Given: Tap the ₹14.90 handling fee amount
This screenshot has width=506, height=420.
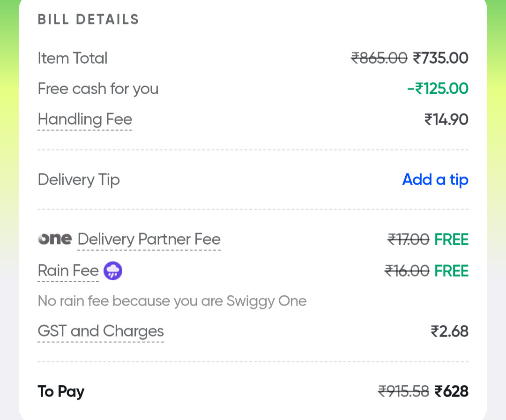Looking at the screenshot, I should tap(446, 120).
